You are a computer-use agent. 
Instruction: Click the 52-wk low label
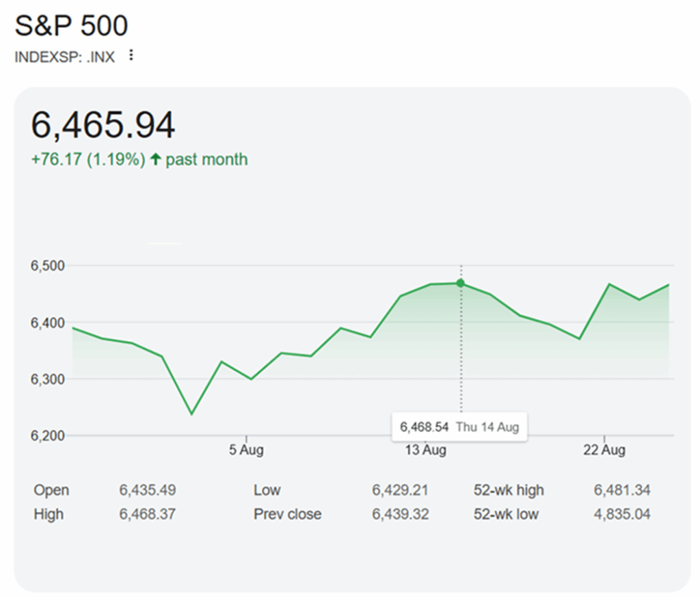pos(507,514)
